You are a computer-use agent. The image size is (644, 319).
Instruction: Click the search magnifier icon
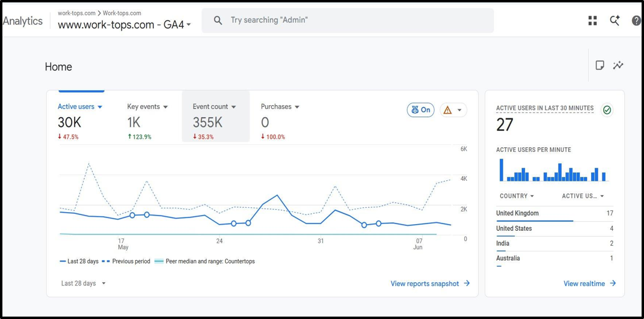pos(218,20)
